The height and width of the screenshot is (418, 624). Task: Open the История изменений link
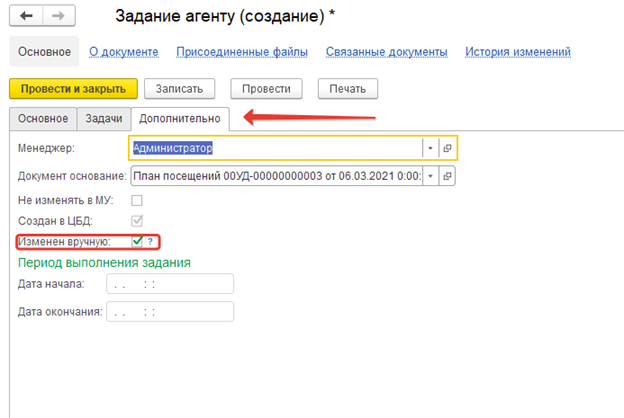coord(518,52)
